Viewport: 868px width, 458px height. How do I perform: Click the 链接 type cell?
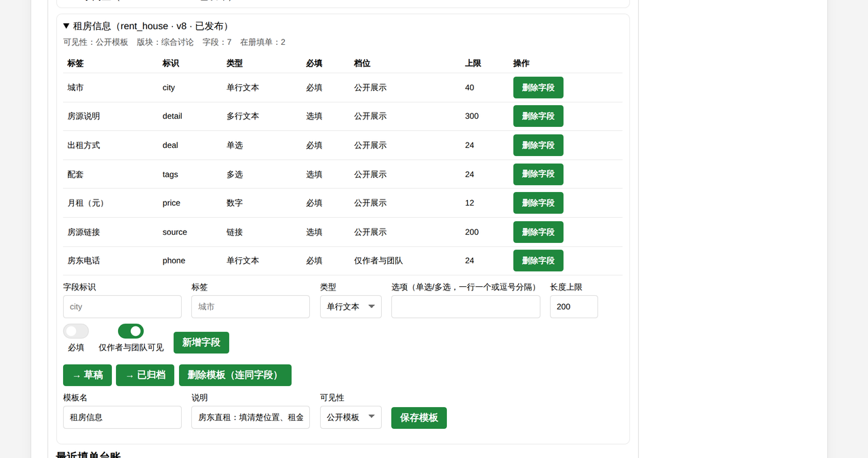[235, 232]
